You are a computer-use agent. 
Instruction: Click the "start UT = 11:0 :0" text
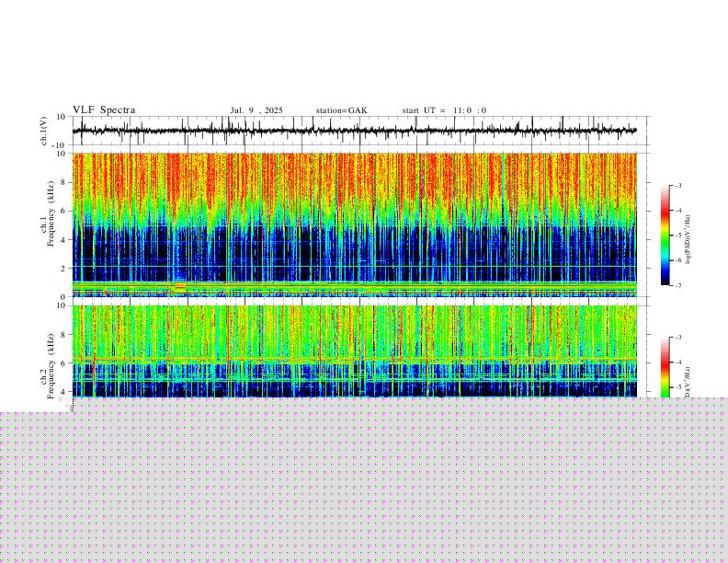444,110
